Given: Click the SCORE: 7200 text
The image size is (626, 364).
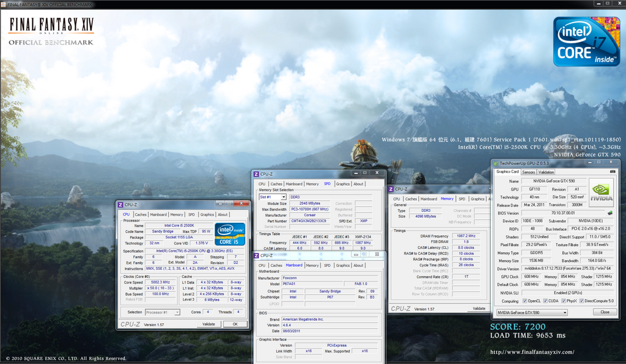Looking at the screenshot, I should pos(518,327).
